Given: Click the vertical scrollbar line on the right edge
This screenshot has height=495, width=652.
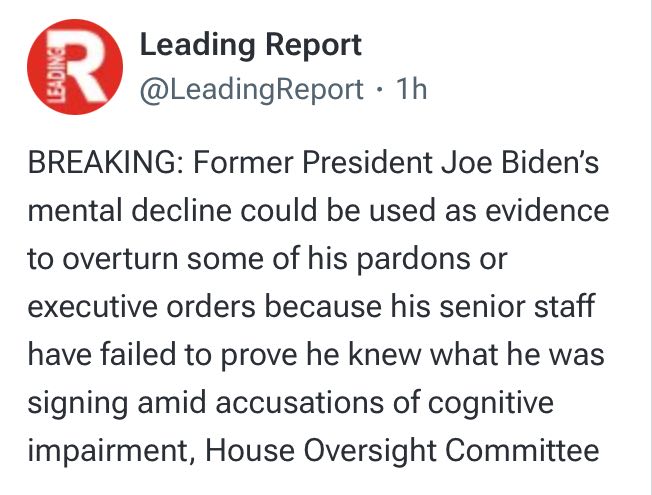Looking at the screenshot, I should pyautogui.click(x=649, y=248).
